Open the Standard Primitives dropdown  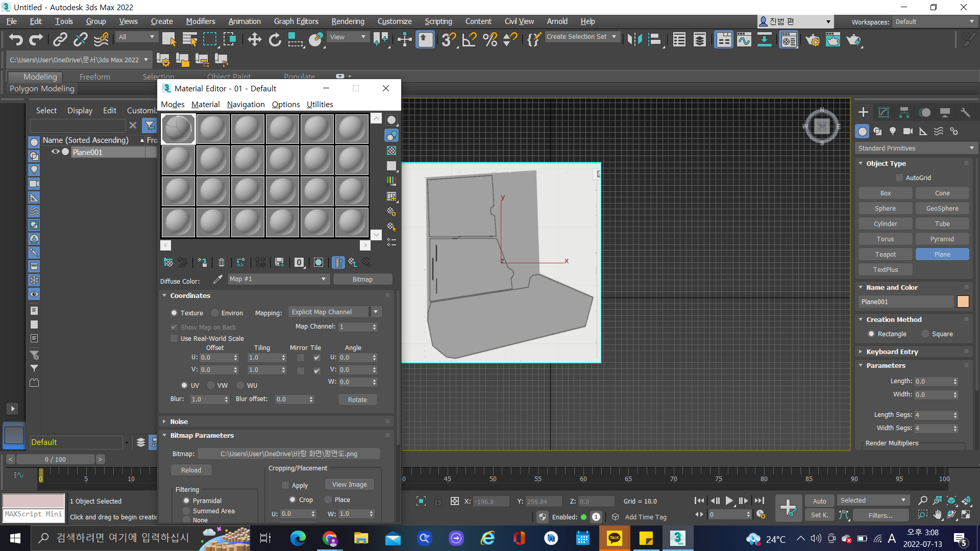click(916, 148)
